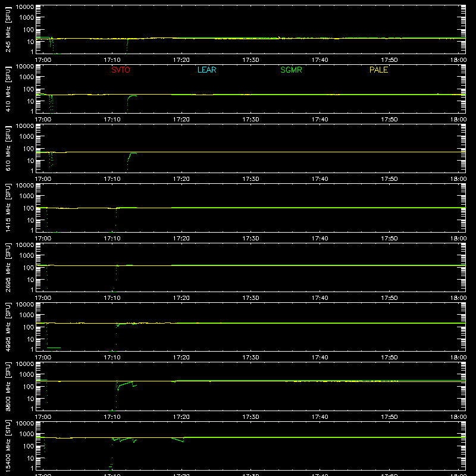Click 17:10 label under the 410 MHz plot
Image resolution: width=476 pixels, height=476 pixels.
[112, 120]
